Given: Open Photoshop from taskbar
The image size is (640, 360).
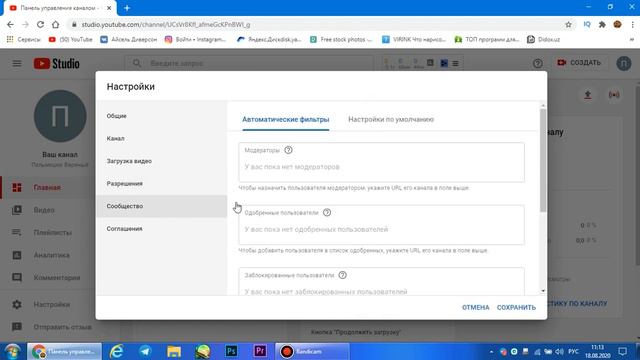Looking at the screenshot, I should point(231,351).
